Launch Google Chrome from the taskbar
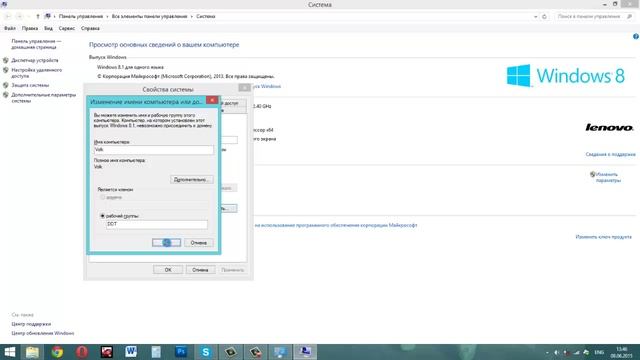 pos(57,352)
